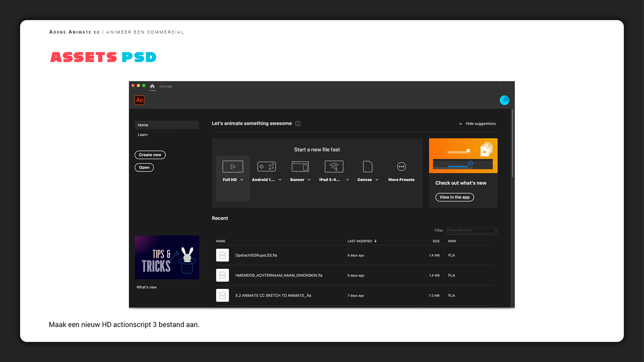This screenshot has width=644, height=362.
Task: Open the blue user profile avatar
Action: pyautogui.click(x=504, y=100)
